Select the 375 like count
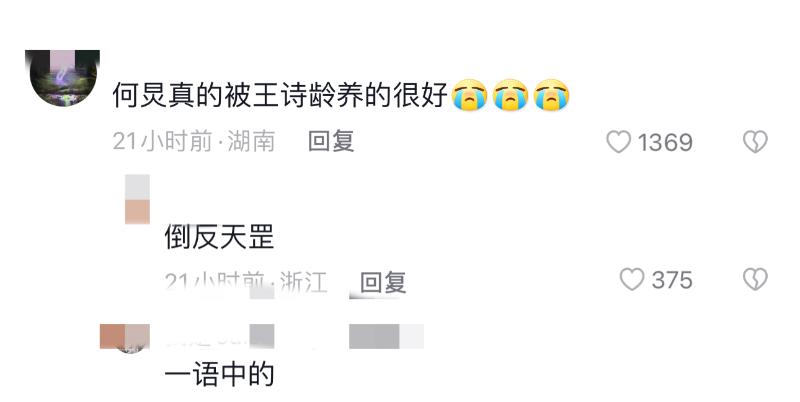800x402 pixels. point(671,280)
